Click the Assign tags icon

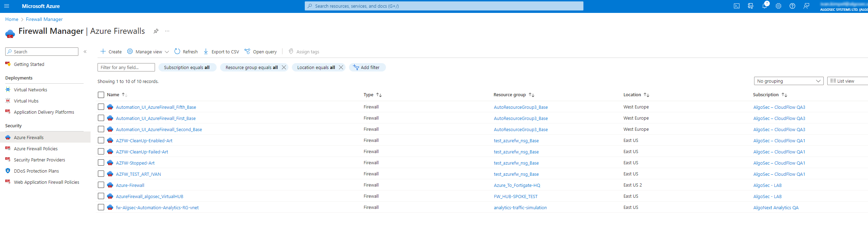(291, 52)
